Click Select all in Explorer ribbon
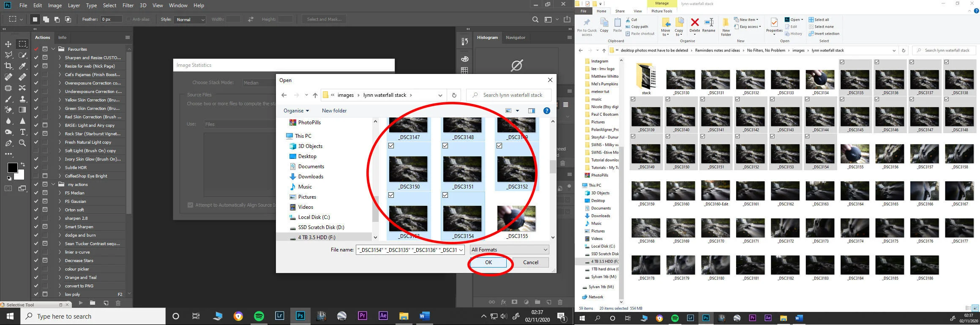This screenshot has width=980, height=325. point(819,20)
